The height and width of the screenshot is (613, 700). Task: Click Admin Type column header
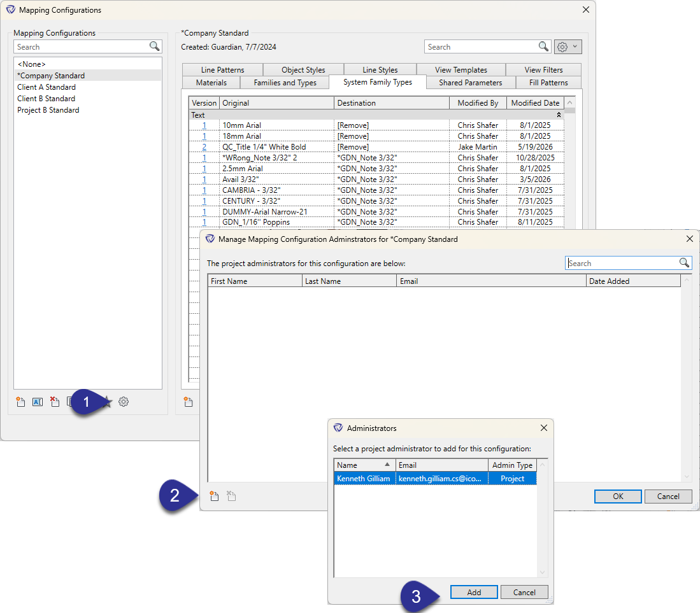coord(512,465)
